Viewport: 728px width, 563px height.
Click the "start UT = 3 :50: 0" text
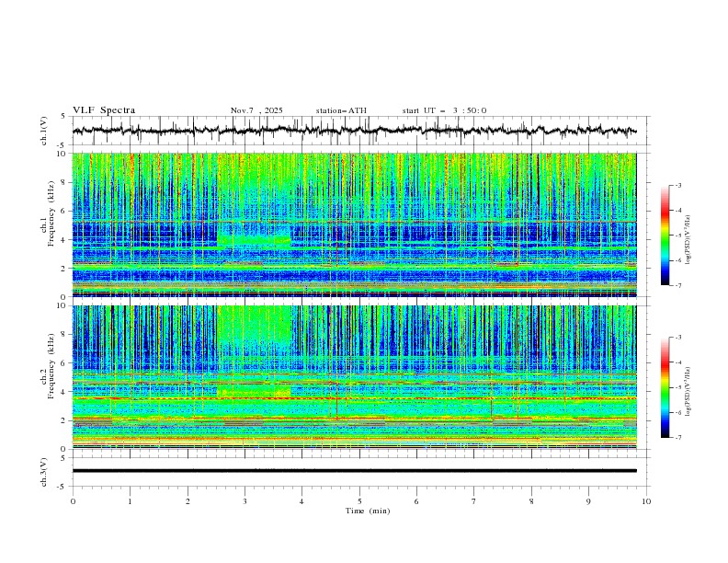[444, 110]
